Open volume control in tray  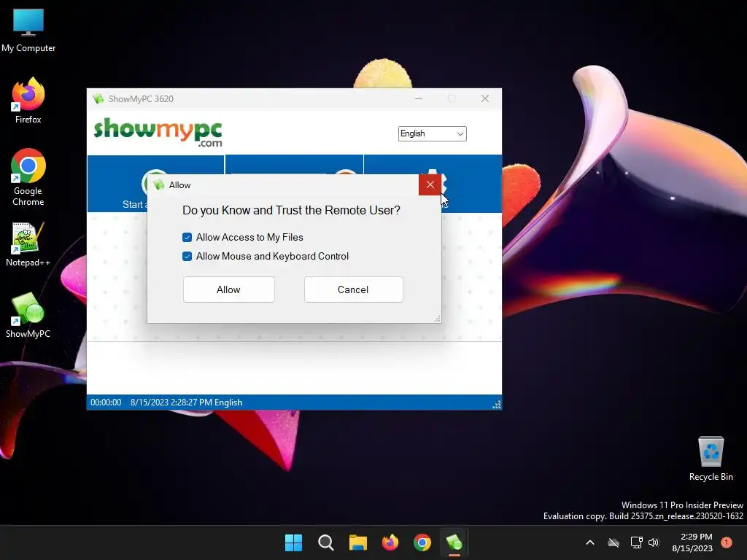tap(654, 542)
